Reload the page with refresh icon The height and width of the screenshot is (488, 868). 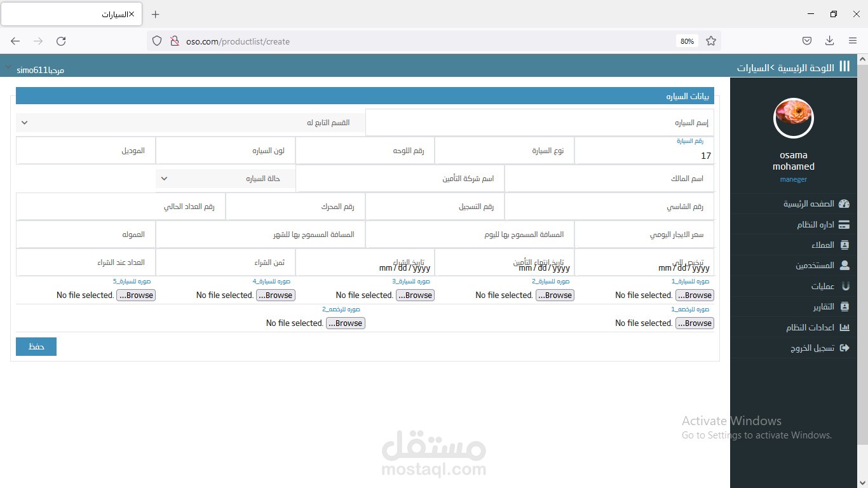pos(61,41)
